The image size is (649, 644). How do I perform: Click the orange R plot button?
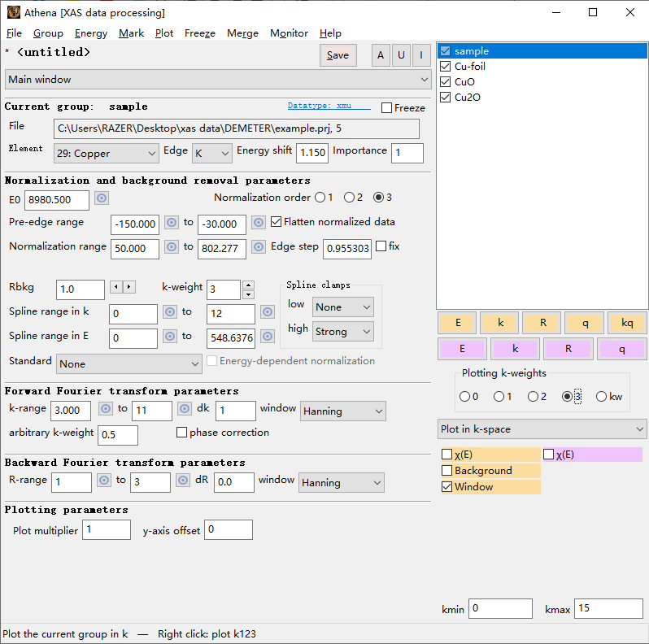[542, 323]
